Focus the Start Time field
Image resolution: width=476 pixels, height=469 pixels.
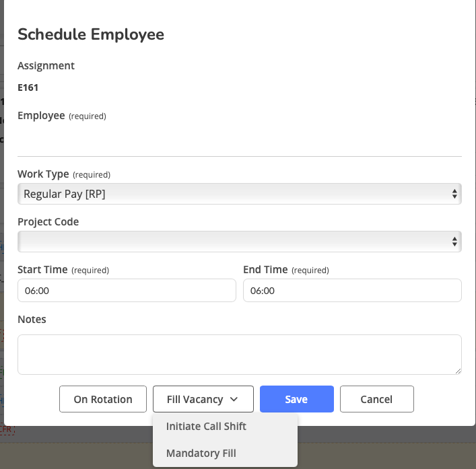click(127, 290)
